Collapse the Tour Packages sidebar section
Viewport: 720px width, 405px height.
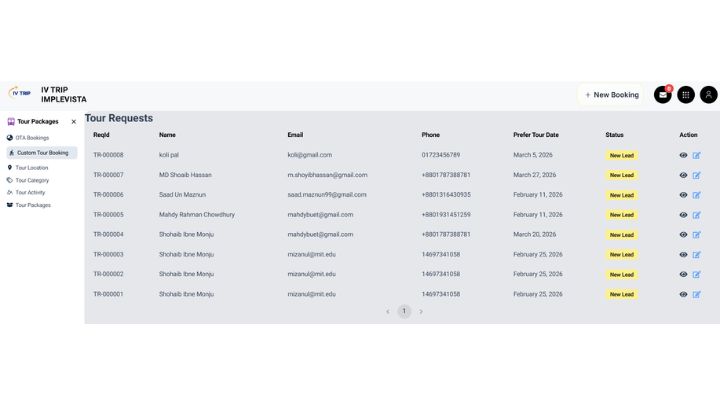click(x=73, y=122)
